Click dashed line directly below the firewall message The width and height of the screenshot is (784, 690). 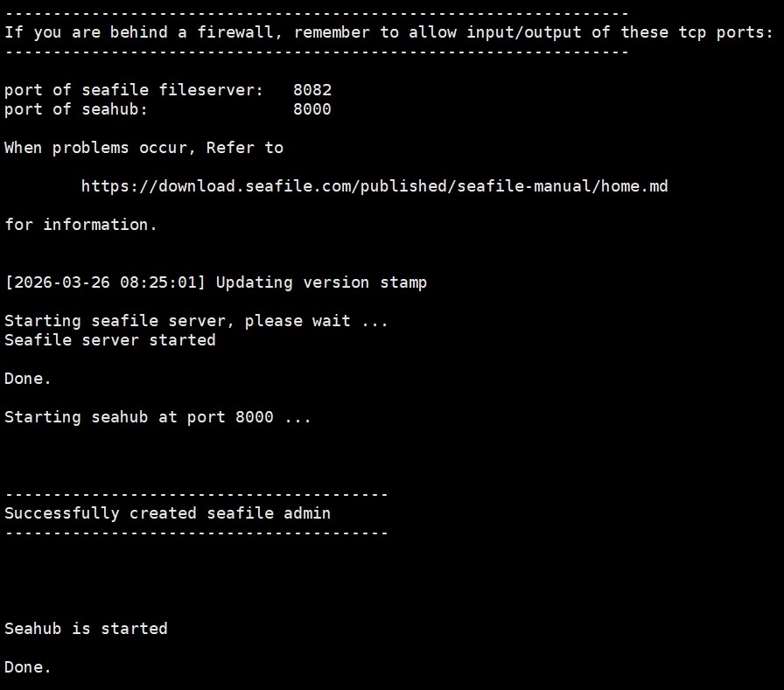point(317,52)
